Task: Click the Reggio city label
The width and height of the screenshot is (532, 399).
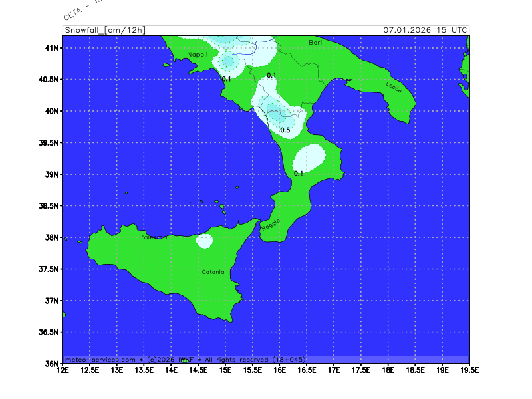Action: pyautogui.click(x=271, y=224)
